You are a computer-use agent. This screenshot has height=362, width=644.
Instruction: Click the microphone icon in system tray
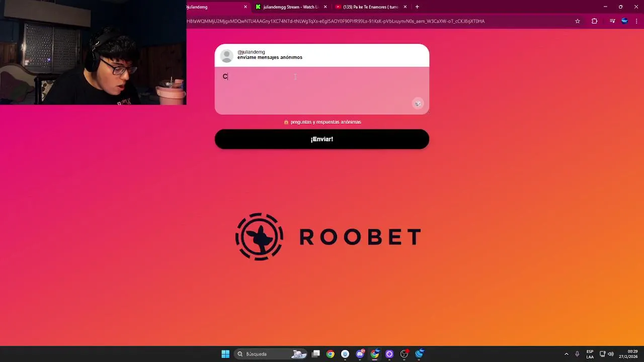[577, 354]
